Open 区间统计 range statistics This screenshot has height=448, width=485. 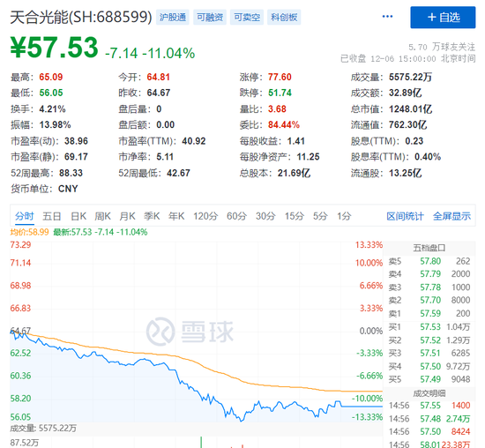click(405, 216)
